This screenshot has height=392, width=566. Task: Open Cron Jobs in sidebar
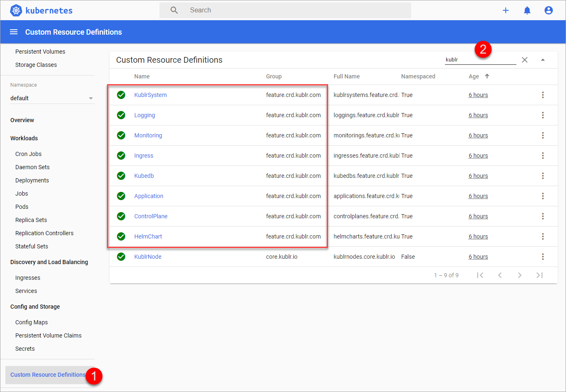click(29, 154)
